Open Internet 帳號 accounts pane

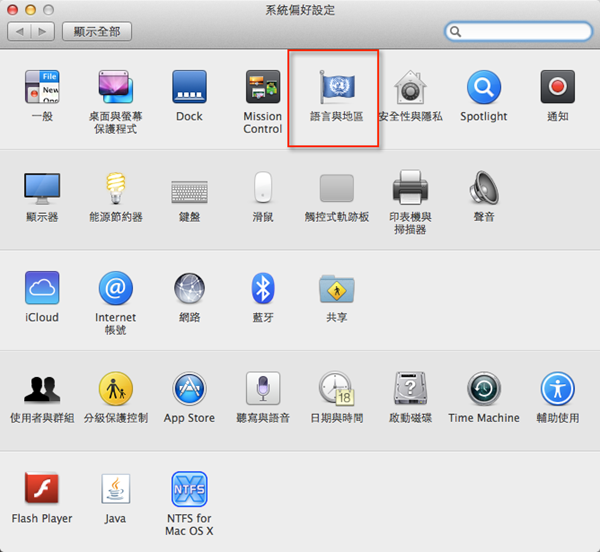pyautogui.click(x=116, y=288)
